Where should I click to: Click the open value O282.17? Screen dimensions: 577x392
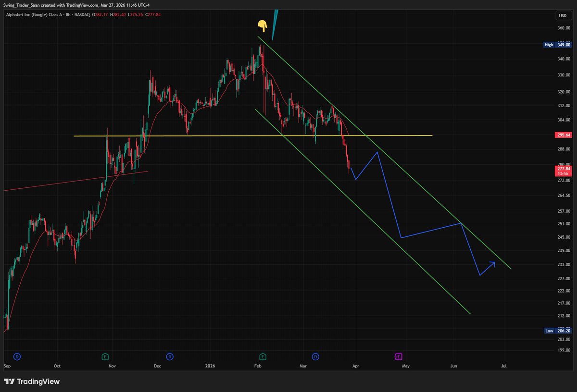101,15
